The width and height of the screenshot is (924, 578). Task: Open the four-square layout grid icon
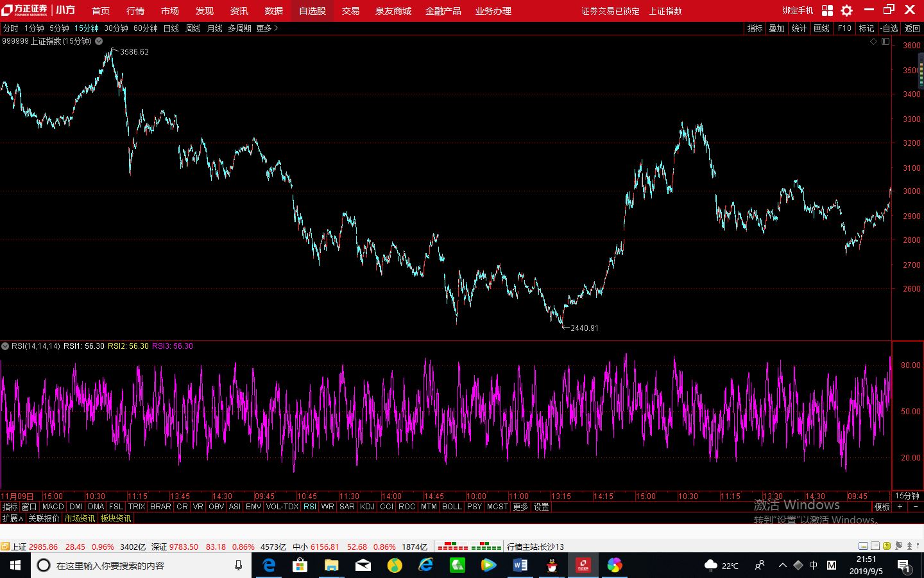pyautogui.click(x=827, y=10)
